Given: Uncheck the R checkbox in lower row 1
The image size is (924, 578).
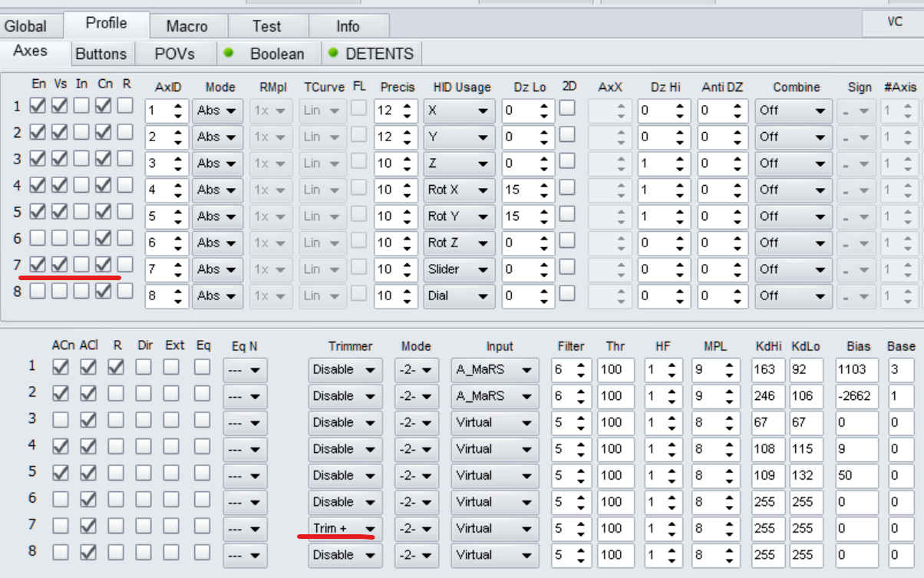Looking at the screenshot, I should click(x=116, y=368).
